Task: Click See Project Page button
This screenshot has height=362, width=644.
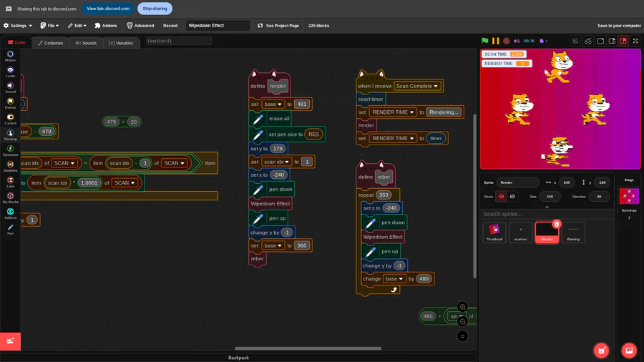Action: pyautogui.click(x=278, y=26)
